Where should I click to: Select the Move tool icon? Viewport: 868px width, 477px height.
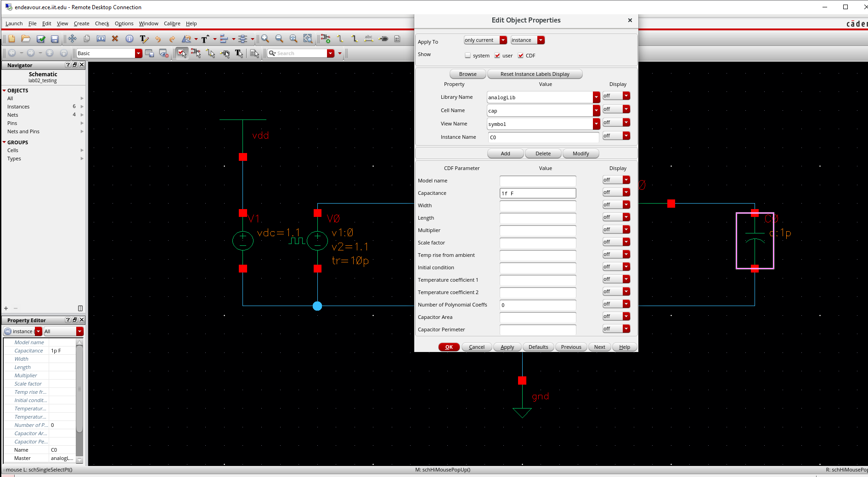click(x=72, y=39)
